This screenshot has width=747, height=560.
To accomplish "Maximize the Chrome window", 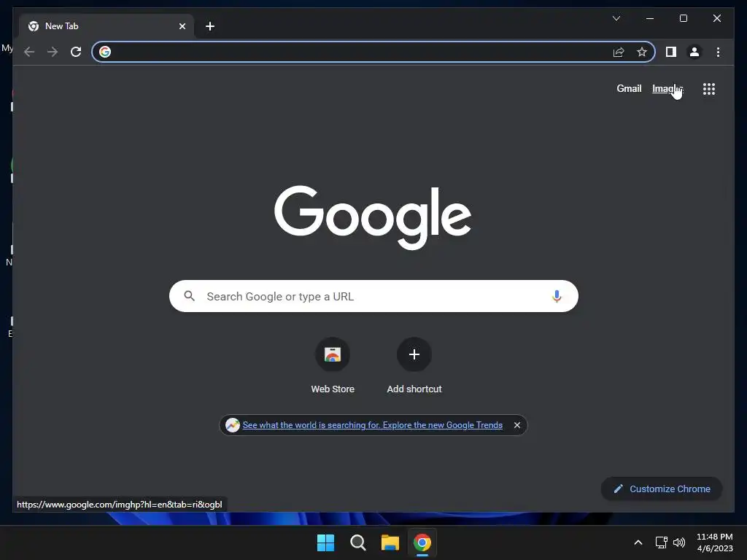I will click(x=683, y=18).
